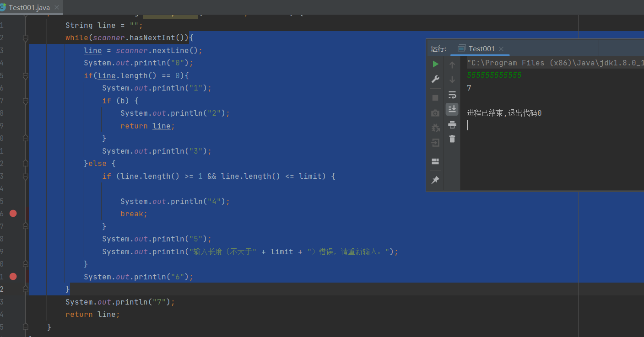Collapse the while(scanner.hasNextInt()) block fold marker
The height and width of the screenshot is (337, 644).
(x=26, y=38)
